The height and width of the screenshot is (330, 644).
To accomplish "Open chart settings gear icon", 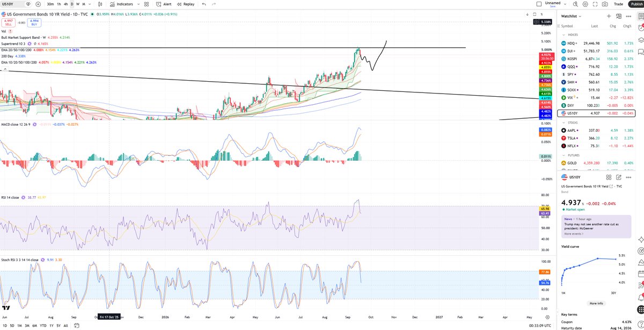I will pyautogui.click(x=587, y=4).
